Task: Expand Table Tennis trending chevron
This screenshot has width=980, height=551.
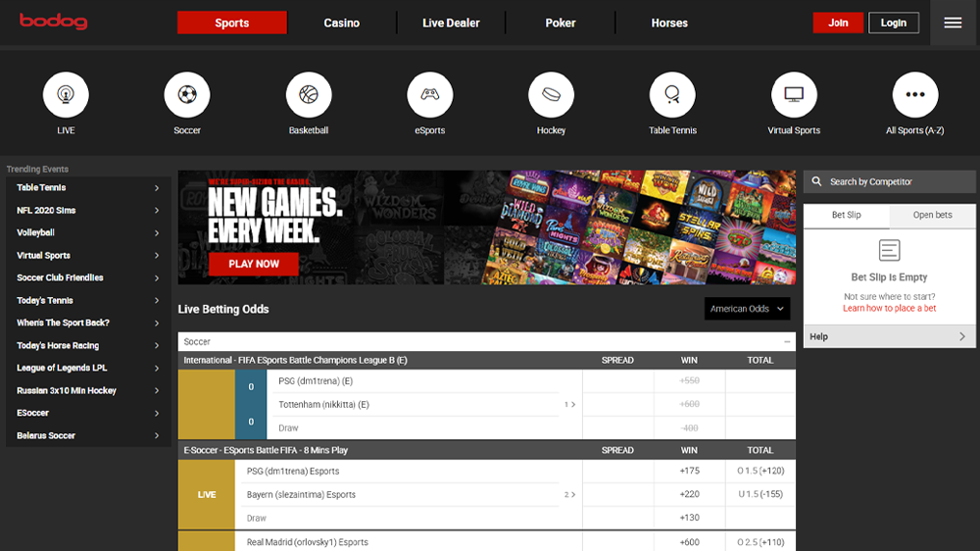Action: point(156,187)
